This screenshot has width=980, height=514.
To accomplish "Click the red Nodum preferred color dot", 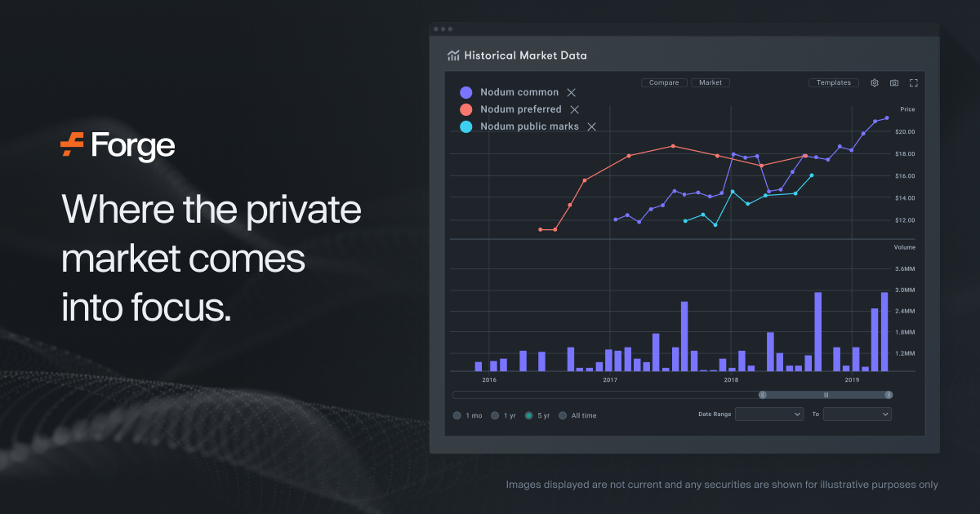I will coord(466,110).
